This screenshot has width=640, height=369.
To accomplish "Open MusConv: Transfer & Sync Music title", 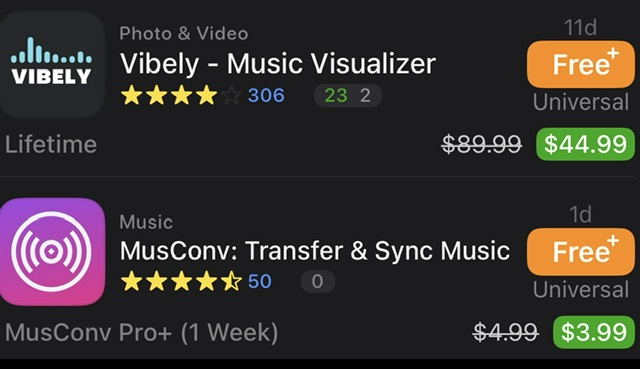I will coord(315,251).
